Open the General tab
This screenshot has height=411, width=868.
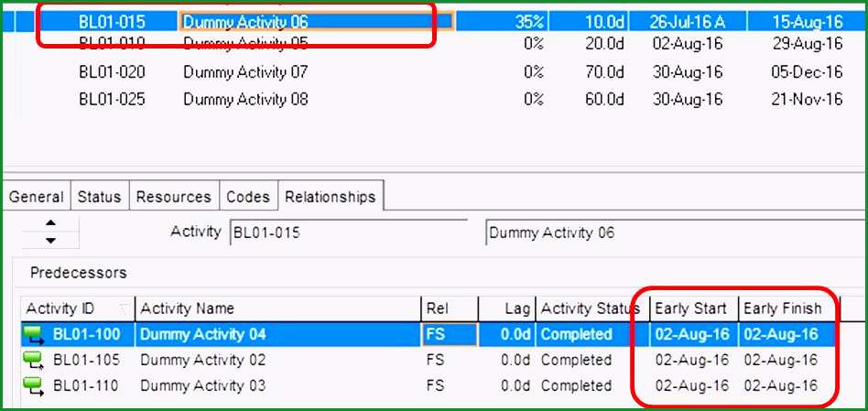[x=37, y=197]
